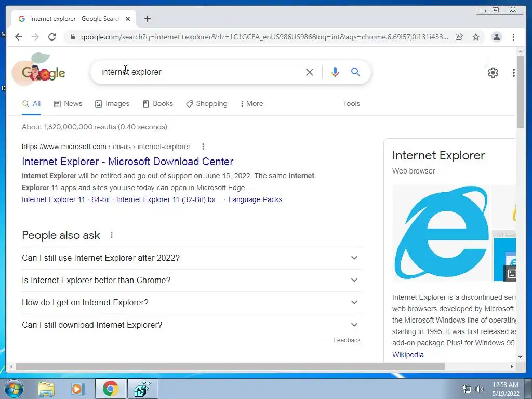Open Internet Explorer - Microsoft Download Center result

(128, 162)
